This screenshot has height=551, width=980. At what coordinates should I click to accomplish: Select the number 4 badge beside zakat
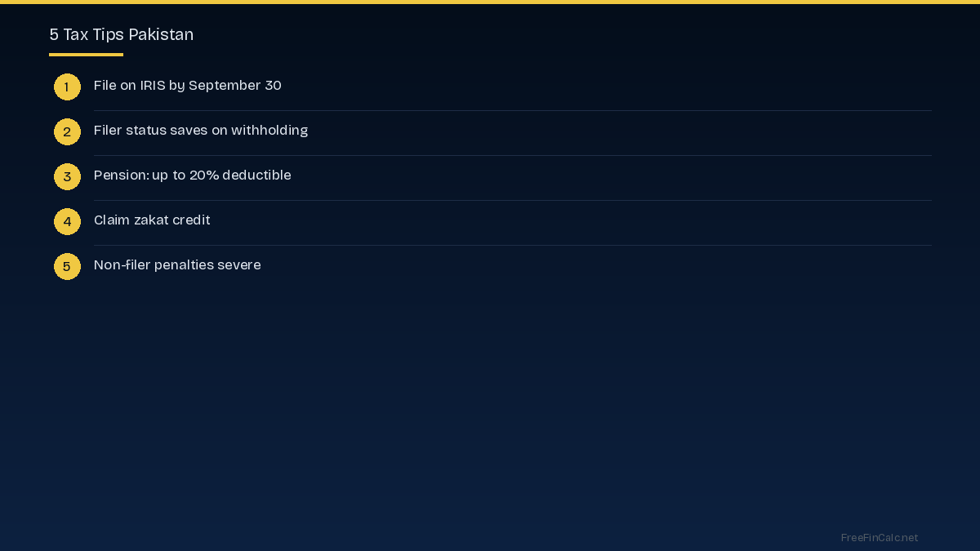67,221
